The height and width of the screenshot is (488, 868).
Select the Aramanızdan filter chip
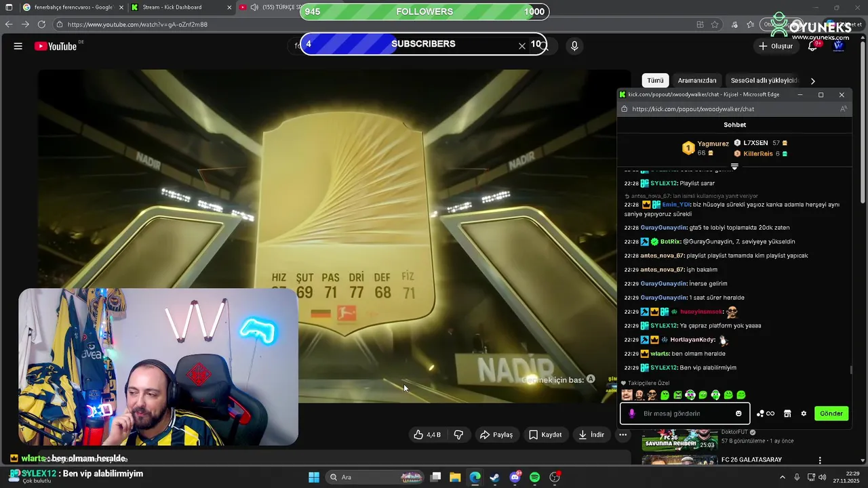[697, 81]
